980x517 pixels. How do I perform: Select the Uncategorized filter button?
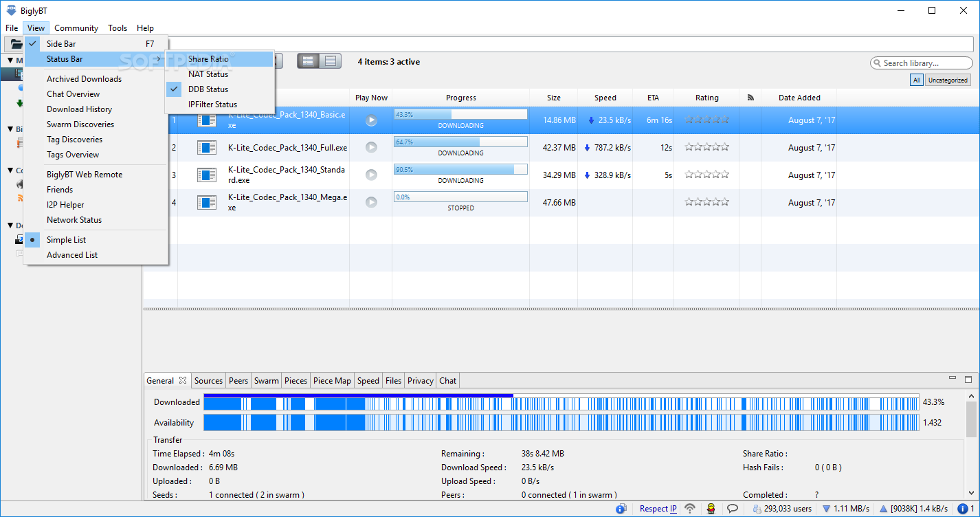coord(948,80)
